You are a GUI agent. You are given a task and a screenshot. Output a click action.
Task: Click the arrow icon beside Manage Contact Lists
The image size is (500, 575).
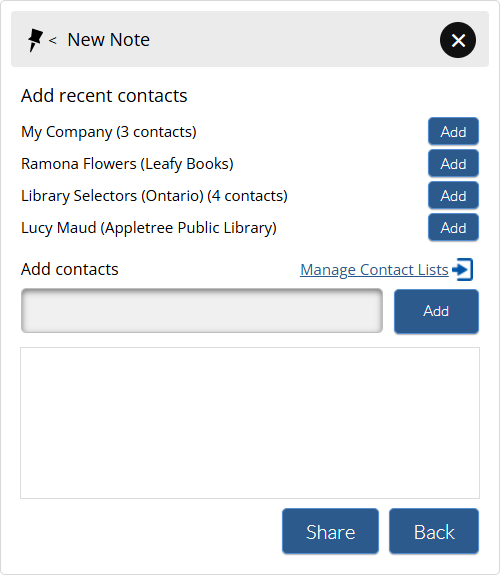coord(463,270)
